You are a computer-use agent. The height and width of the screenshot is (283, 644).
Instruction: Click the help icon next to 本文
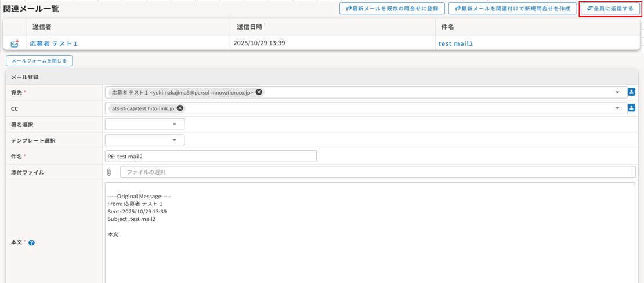[31, 242]
